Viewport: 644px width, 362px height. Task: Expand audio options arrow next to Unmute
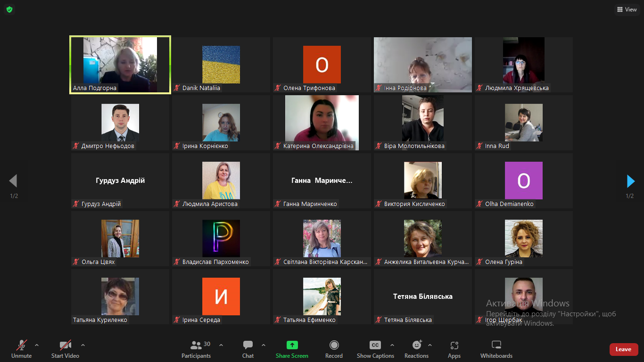[x=37, y=345]
